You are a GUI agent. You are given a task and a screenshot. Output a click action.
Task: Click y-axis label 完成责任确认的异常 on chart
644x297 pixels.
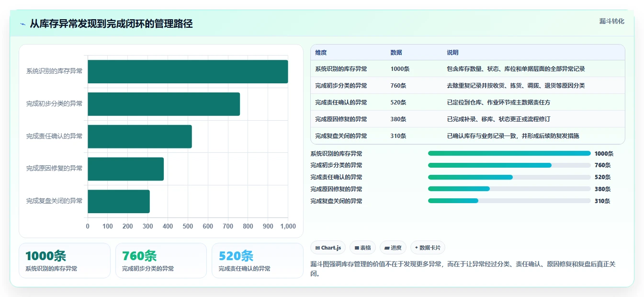[54, 136]
